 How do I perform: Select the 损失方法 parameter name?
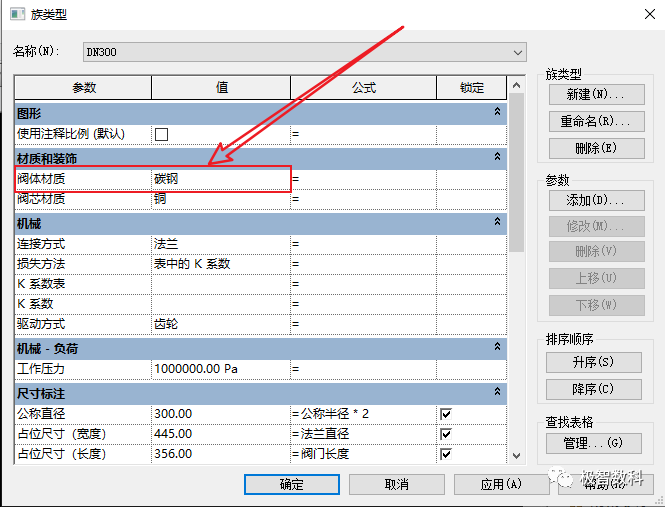tap(41, 264)
